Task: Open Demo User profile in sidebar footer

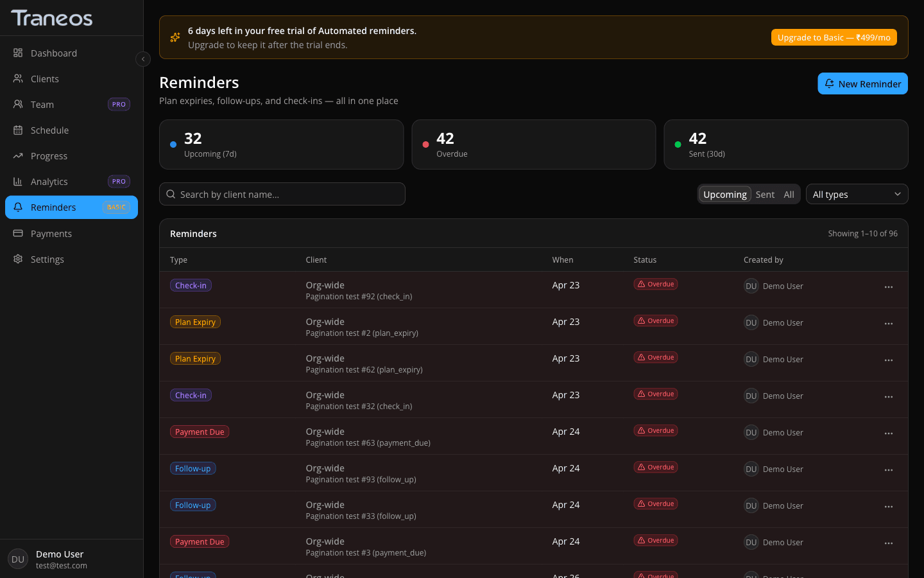Action: 71,559
